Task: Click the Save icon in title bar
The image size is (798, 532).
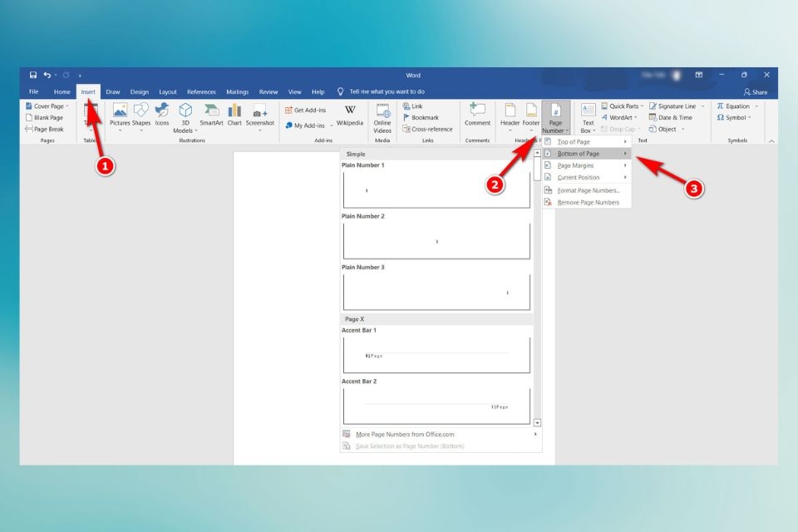Action: click(33, 75)
